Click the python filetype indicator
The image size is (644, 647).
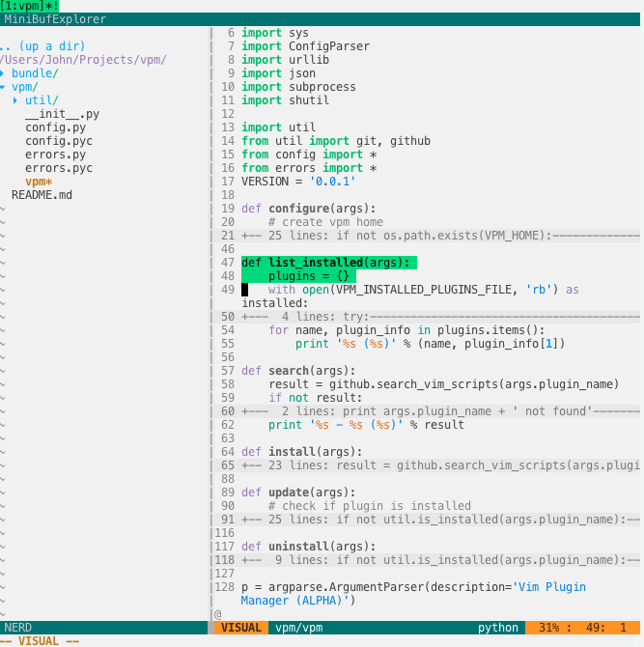[498, 628]
